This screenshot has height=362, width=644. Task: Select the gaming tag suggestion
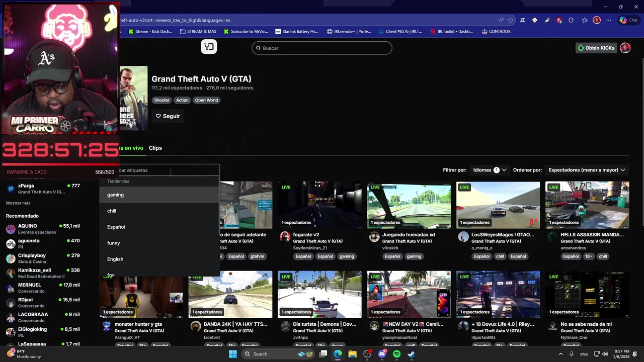159,195
